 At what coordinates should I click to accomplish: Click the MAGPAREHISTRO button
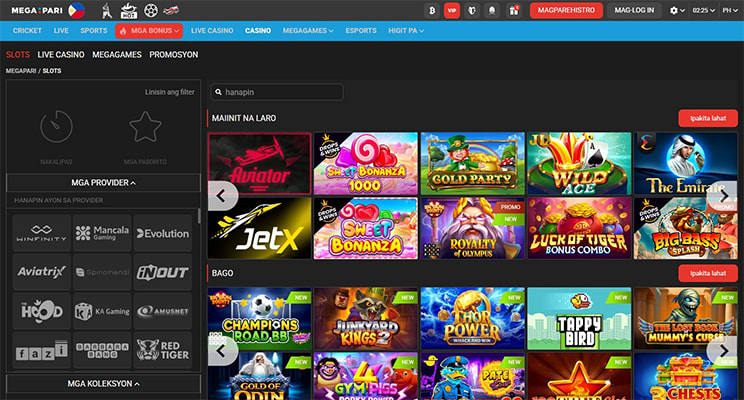(x=566, y=10)
